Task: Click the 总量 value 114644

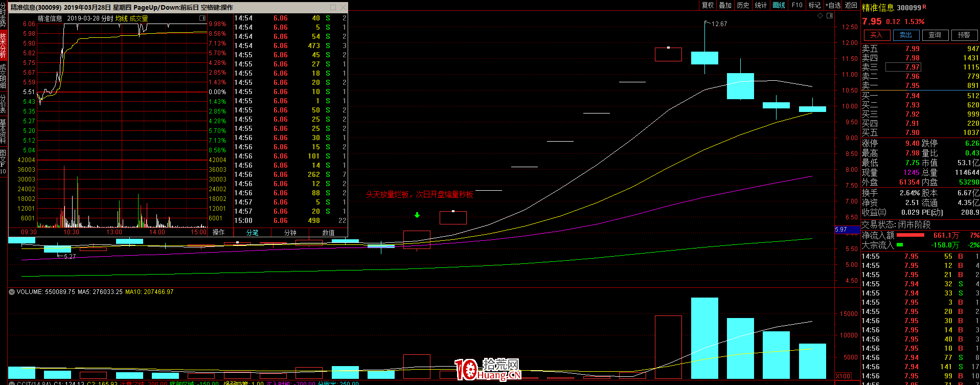Action: (967, 173)
